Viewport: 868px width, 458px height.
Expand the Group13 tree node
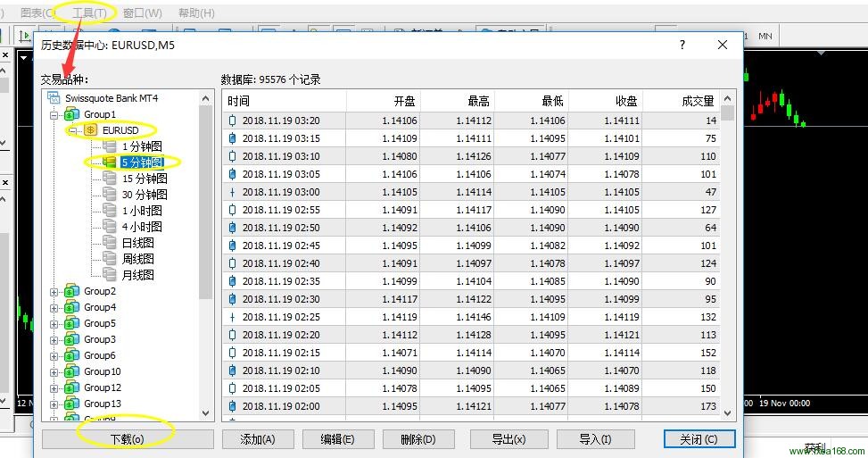point(54,404)
